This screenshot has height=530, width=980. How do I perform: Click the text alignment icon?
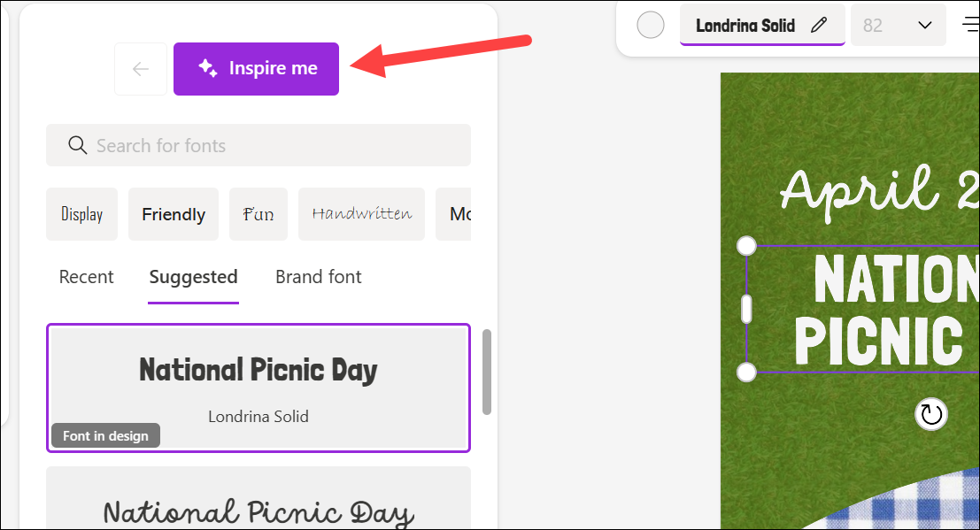click(970, 25)
